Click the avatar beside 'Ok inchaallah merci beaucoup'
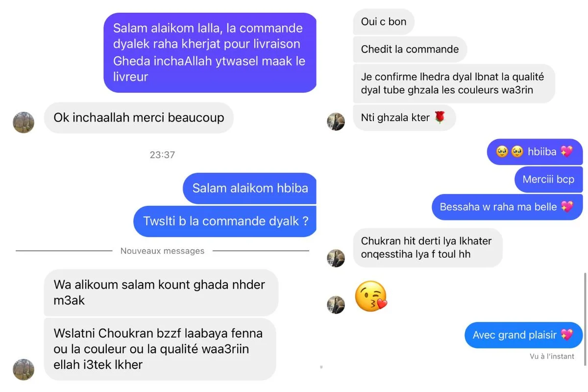 pos(24,122)
